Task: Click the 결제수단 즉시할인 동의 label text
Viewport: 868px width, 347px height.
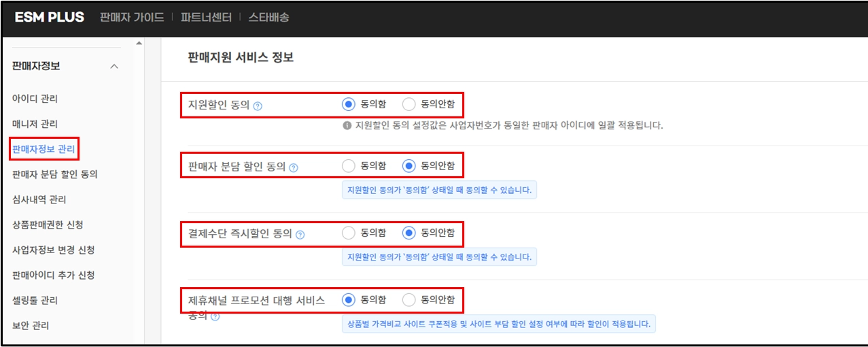Action: [x=241, y=233]
